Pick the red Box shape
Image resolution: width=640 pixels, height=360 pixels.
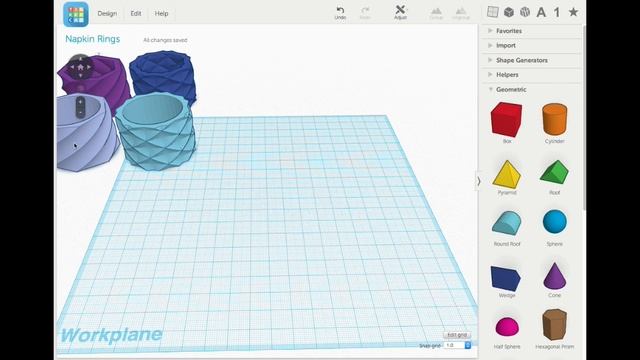coord(506,120)
